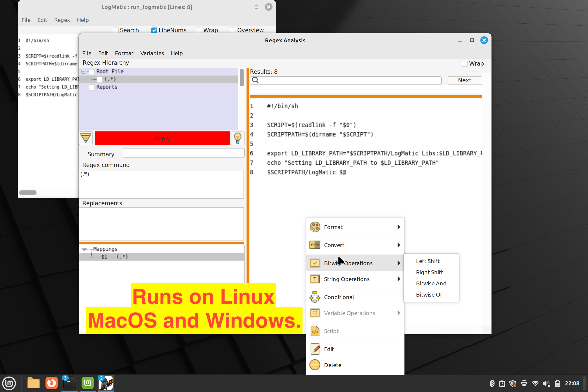Viewport: 588px width, 392px height.
Task: Choose Bitwise Or from submenu
Action: pos(429,294)
